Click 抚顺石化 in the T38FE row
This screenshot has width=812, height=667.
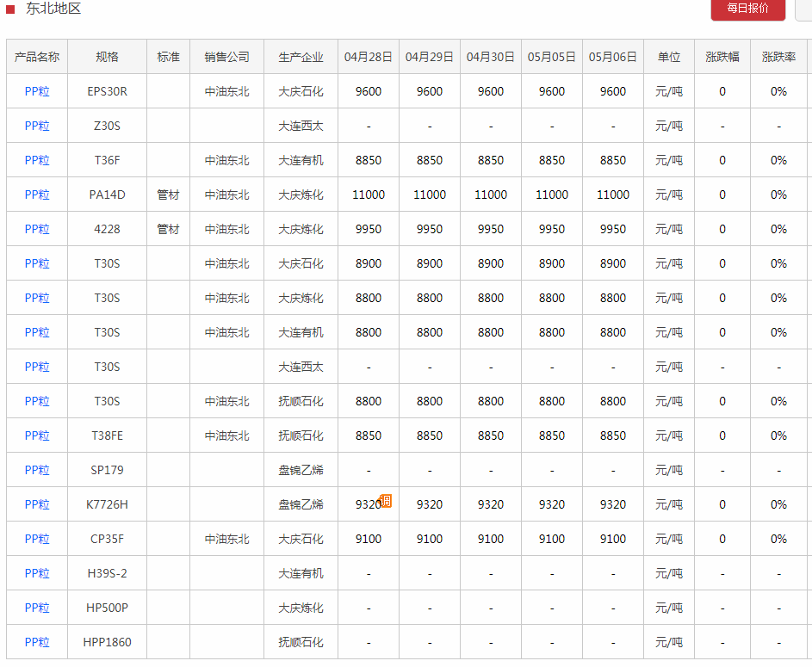pos(301,435)
